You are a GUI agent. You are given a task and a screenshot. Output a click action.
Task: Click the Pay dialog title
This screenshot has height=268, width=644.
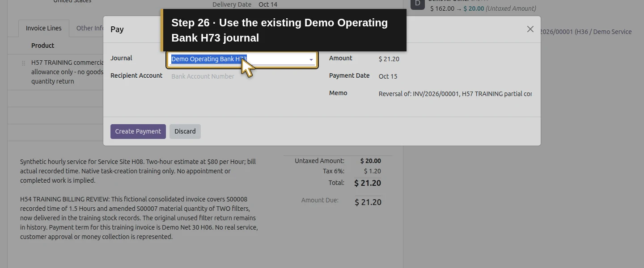click(117, 29)
